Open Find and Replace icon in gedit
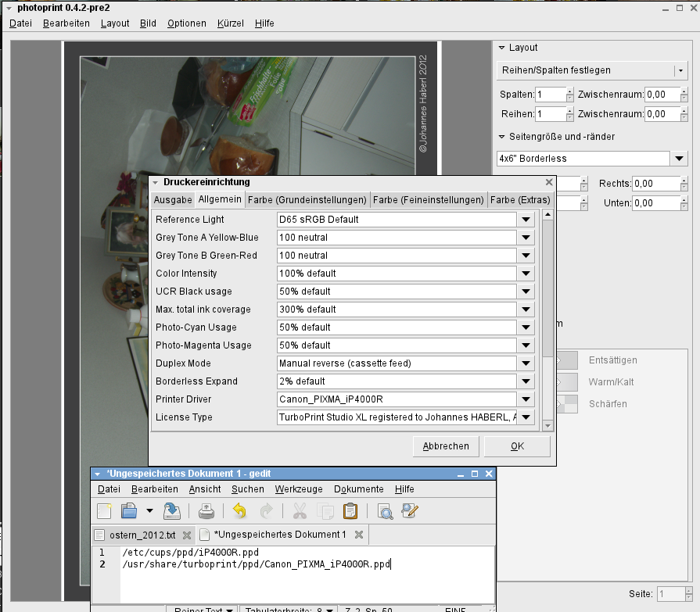Viewport: 700px width, 612px height. coord(410,511)
